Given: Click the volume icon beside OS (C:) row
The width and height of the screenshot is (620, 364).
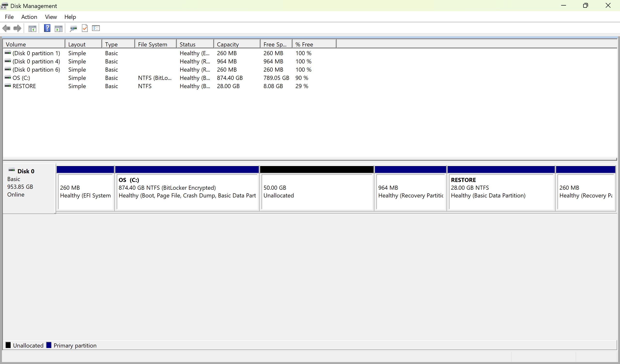Looking at the screenshot, I should (8, 77).
